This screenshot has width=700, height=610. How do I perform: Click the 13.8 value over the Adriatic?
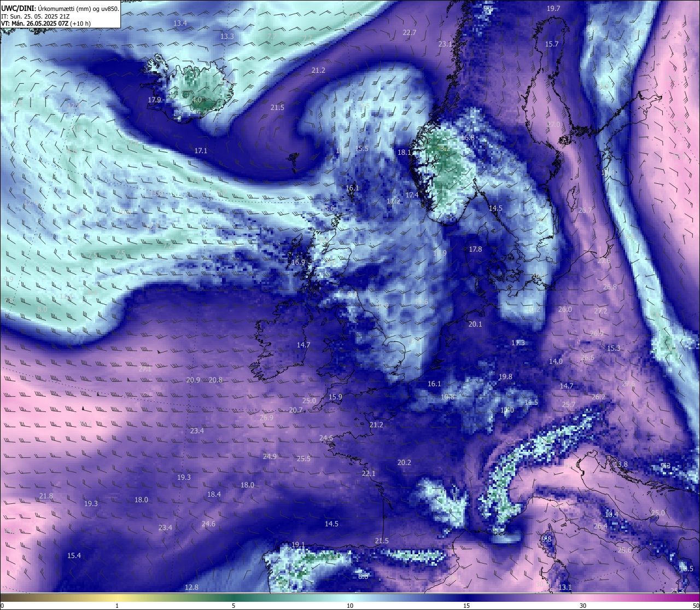[x=621, y=464]
